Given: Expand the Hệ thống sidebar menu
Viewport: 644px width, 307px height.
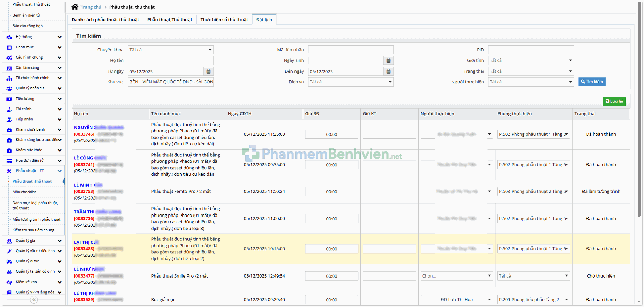Looking at the screenshot, I should pyautogui.click(x=59, y=37).
